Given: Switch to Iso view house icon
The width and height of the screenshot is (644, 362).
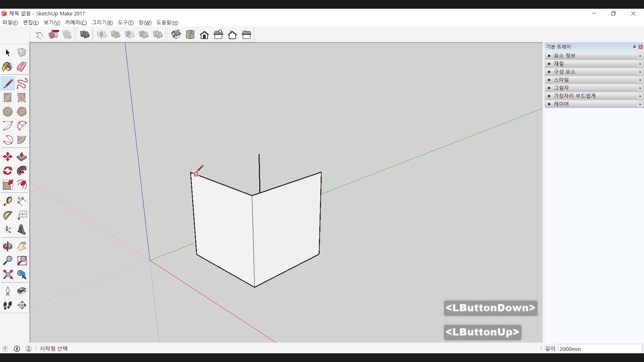Looking at the screenshot, I should [x=176, y=35].
